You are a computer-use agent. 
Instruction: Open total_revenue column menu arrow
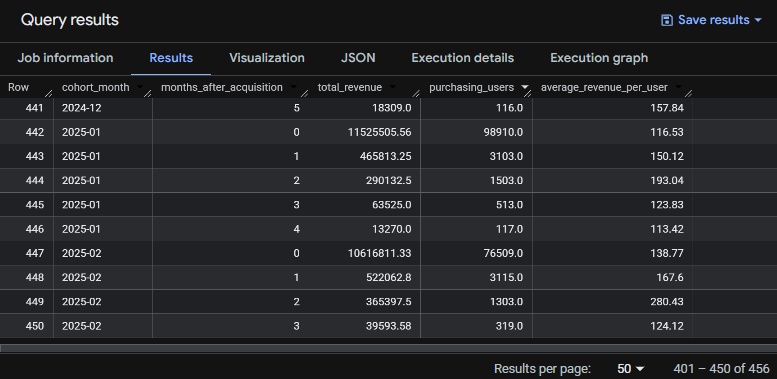tap(393, 87)
